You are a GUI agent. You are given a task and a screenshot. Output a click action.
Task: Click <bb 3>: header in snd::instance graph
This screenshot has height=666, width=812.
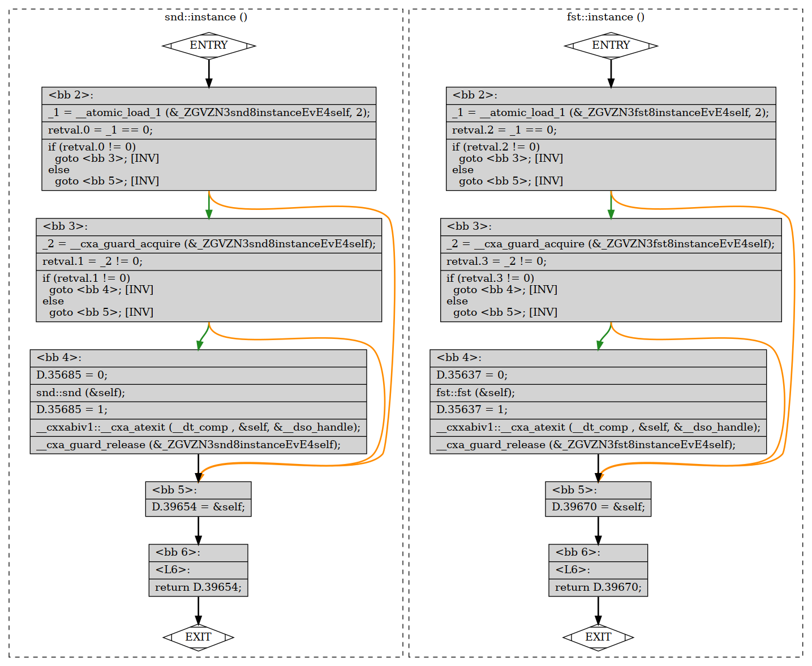point(209,227)
